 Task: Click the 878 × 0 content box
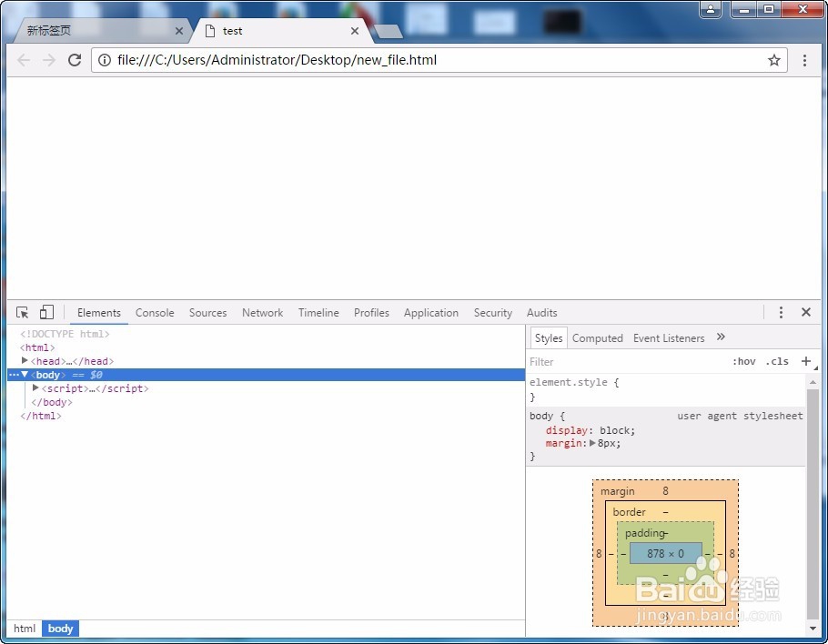(665, 553)
